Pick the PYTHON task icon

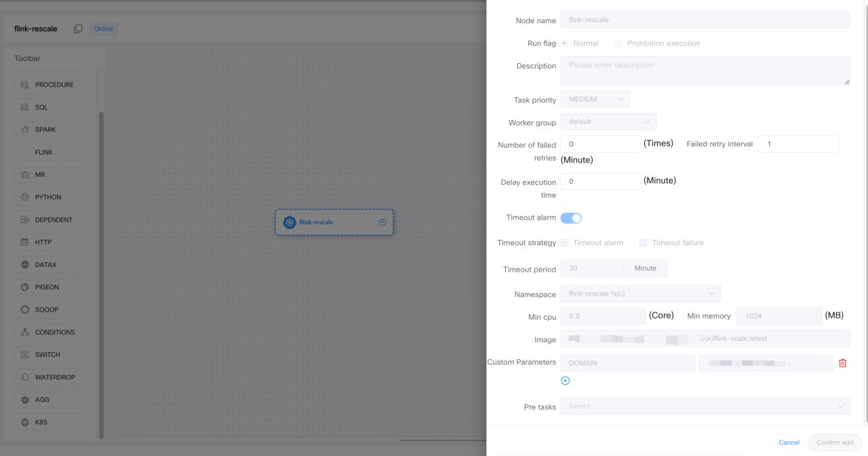click(25, 197)
